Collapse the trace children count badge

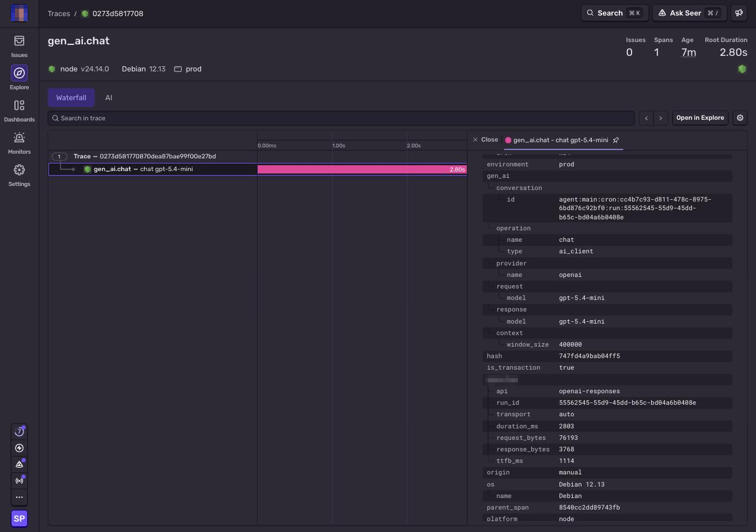pos(59,157)
